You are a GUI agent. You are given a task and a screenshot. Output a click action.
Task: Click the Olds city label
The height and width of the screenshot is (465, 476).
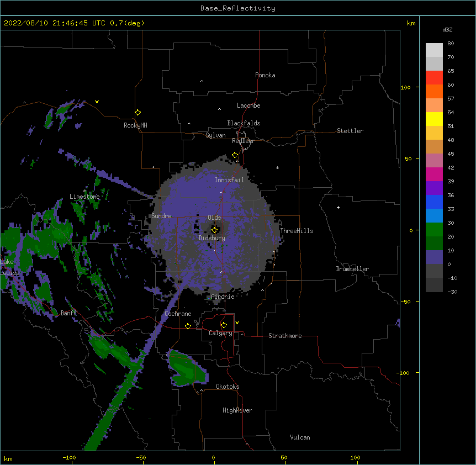point(214,218)
